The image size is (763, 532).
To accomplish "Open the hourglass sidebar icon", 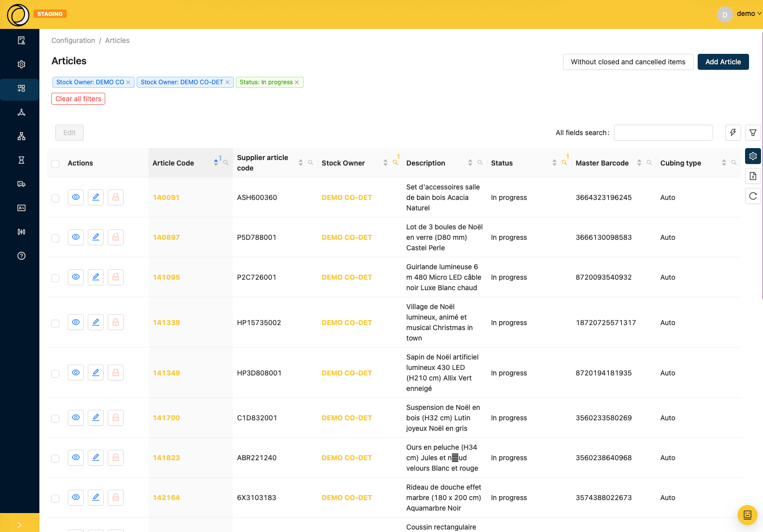I will pos(21,160).
